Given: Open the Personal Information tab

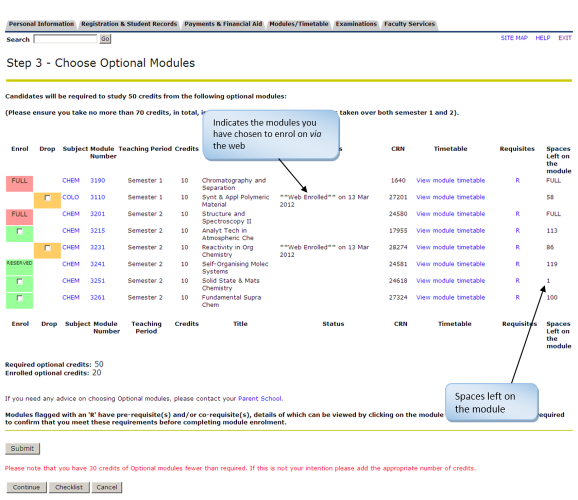Looking at the screenshot, I should tap(41, 24).
